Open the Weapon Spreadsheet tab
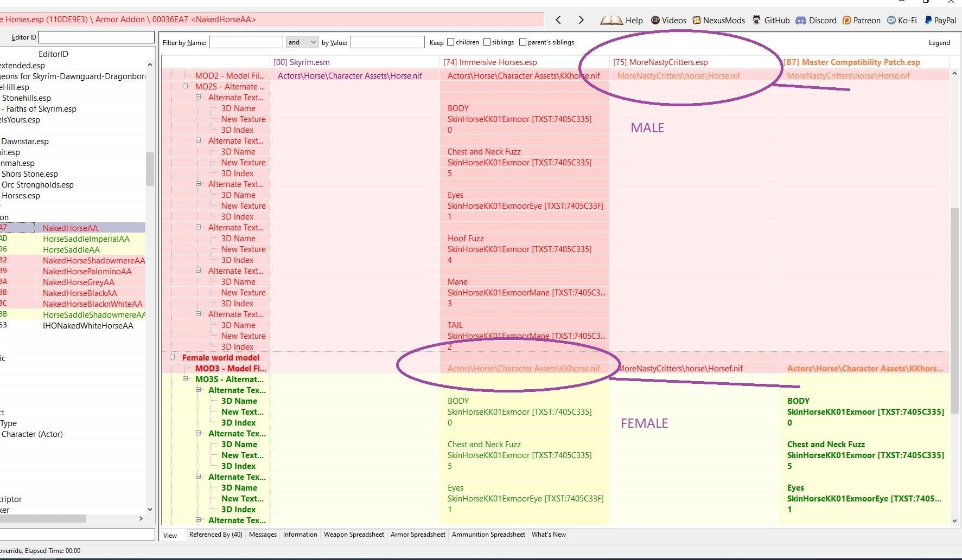962x560 pixels. (354, 535)
